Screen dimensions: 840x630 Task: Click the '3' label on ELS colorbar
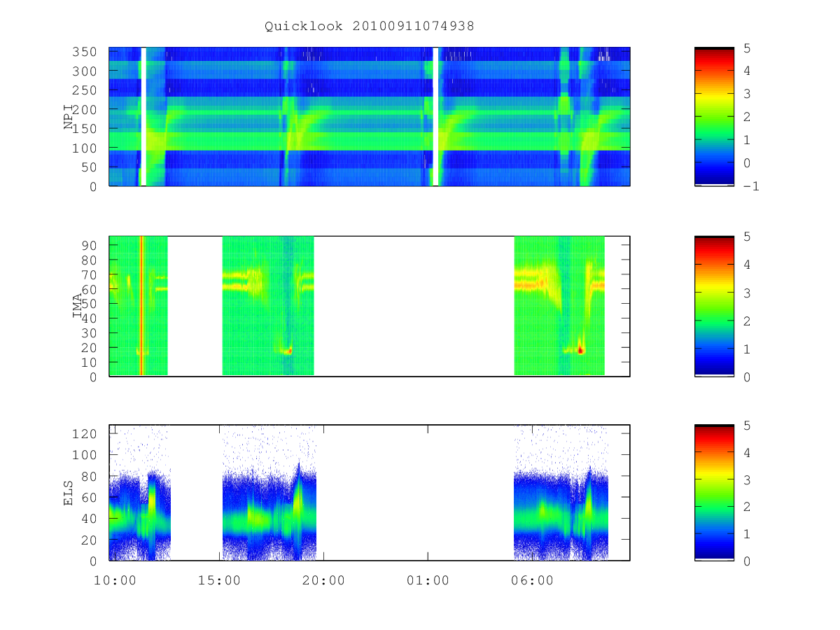pos(748,479)
